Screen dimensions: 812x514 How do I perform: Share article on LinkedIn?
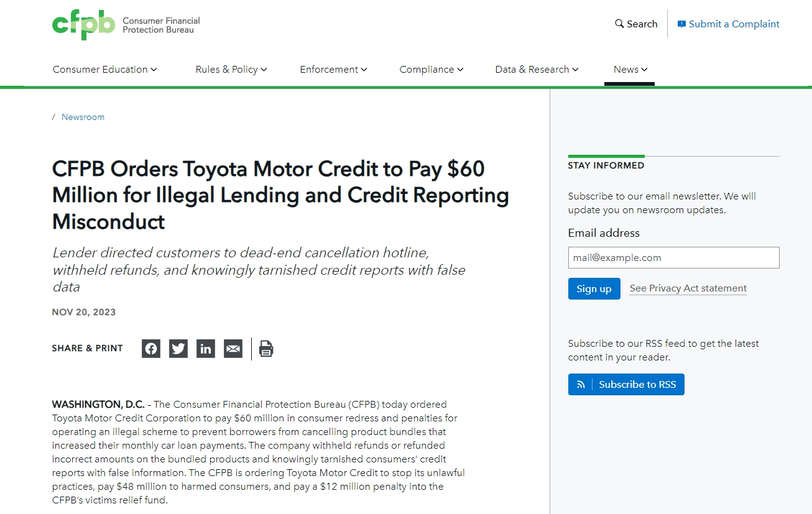click(206, 349)
